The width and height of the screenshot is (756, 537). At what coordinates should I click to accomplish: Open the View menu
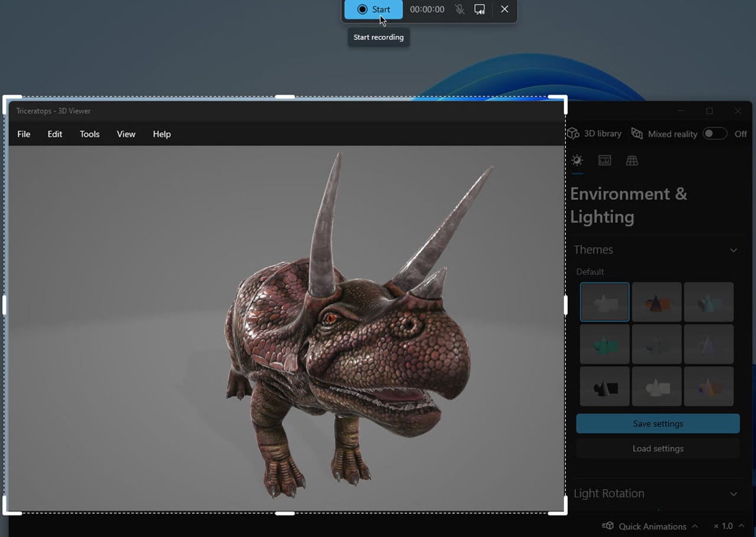(126, 134)
